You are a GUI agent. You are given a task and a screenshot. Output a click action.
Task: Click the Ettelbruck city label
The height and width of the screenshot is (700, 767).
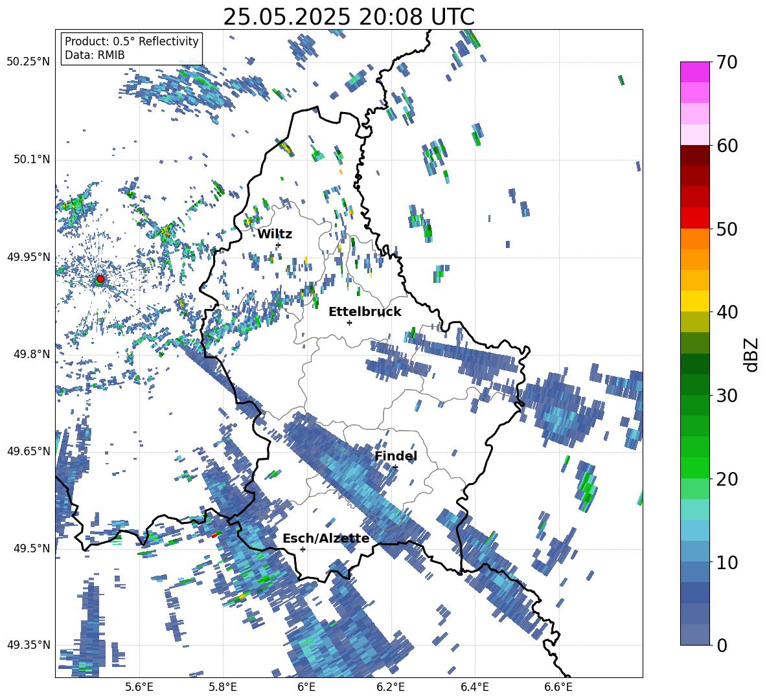pyautogui.click(x=365, y=312)
